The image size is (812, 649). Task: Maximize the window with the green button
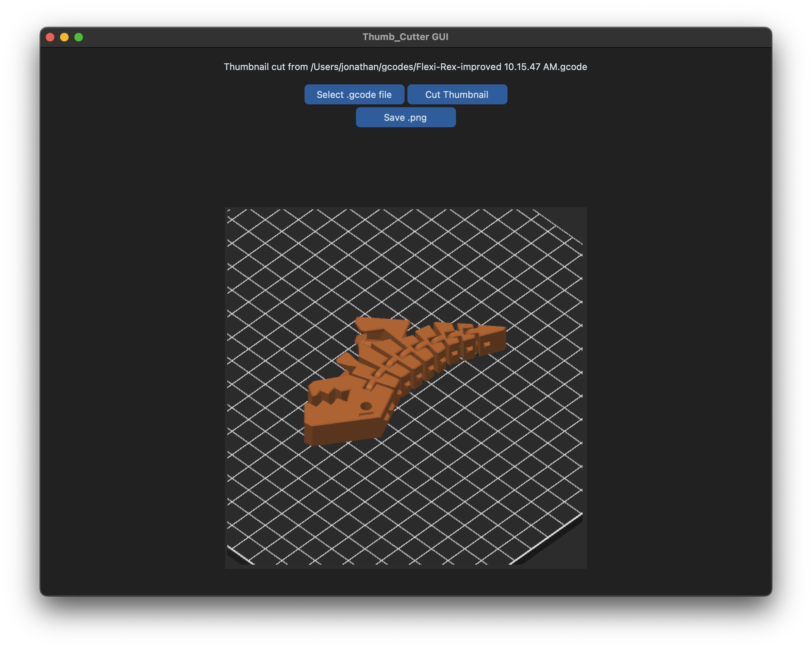(79, 37)
